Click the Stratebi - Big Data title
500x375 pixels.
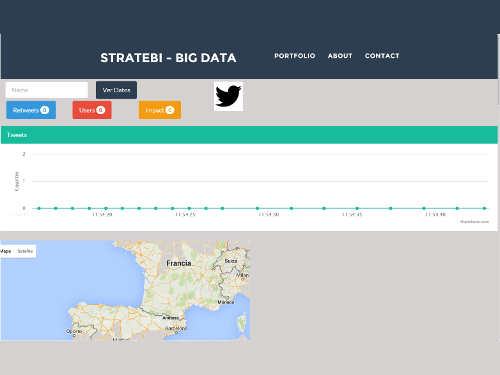pos(168,58)
